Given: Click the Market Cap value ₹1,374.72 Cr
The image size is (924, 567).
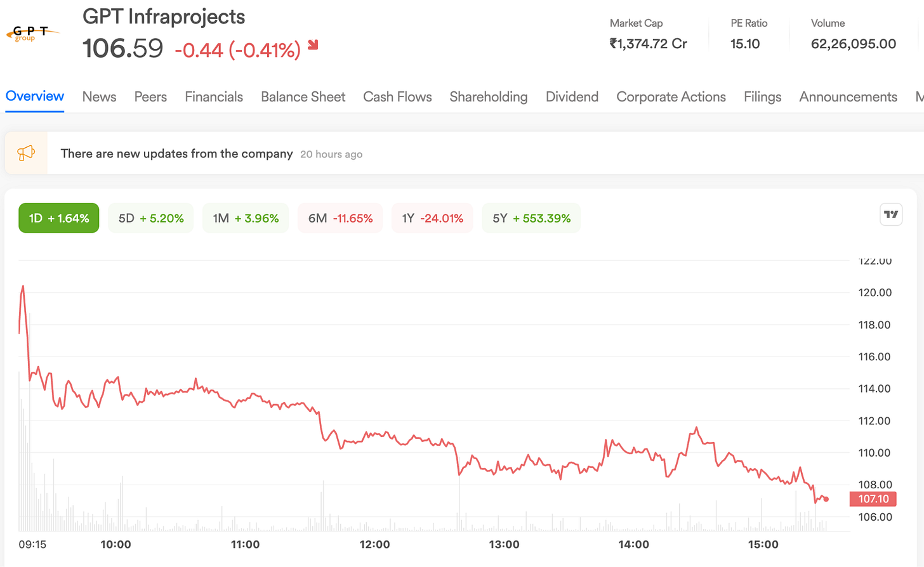Looking at the screenshot, I should (648, 44).
